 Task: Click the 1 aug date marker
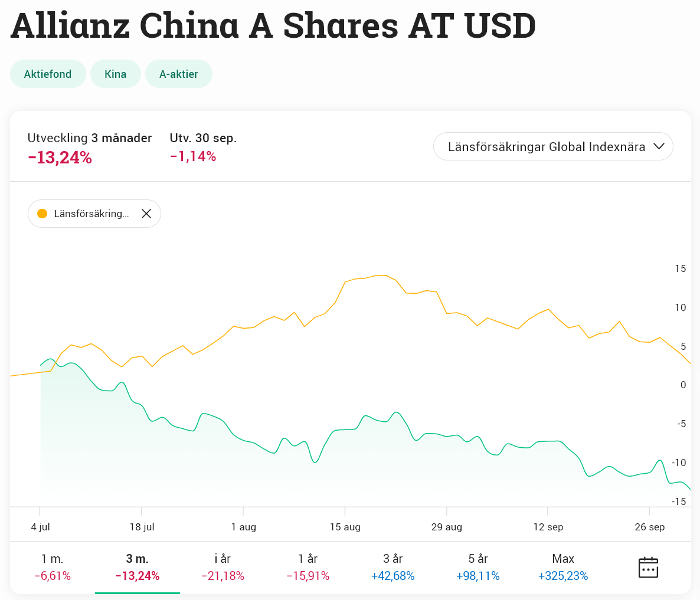click(x=243, y=527)
